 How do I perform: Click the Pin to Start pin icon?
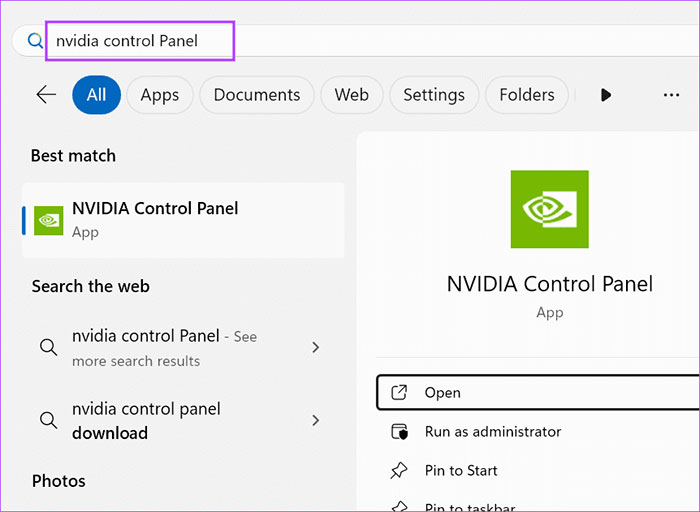pyautogui.click(x=399, y=471)
